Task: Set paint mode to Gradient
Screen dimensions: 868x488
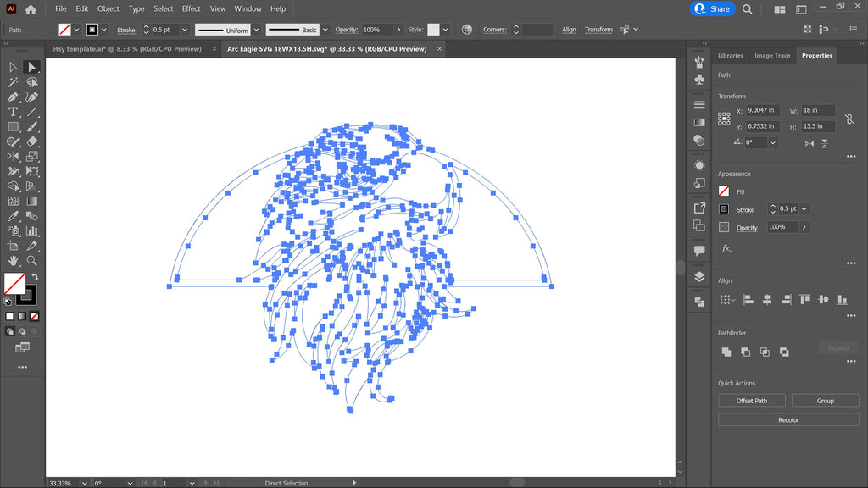Action: coord(22,317)
